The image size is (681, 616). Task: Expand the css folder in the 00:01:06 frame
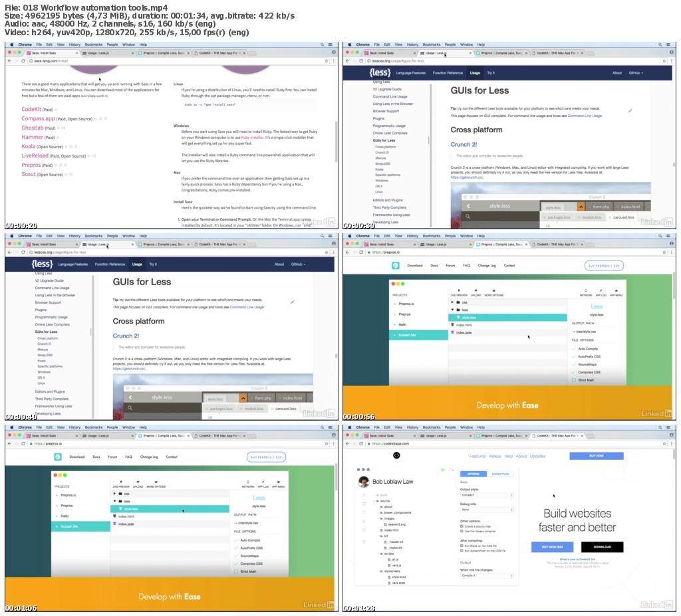114,493
